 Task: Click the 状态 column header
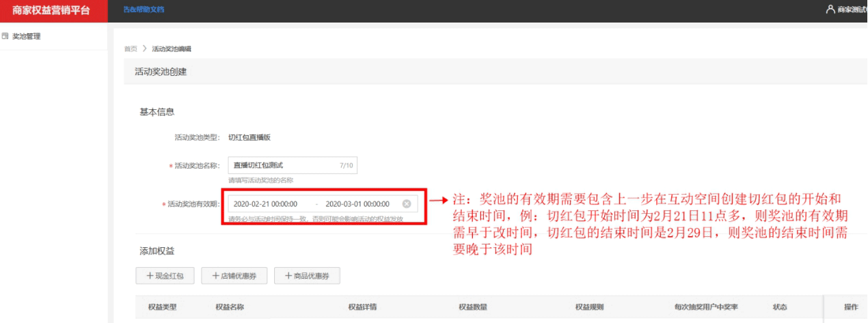(x=780, y=307)
